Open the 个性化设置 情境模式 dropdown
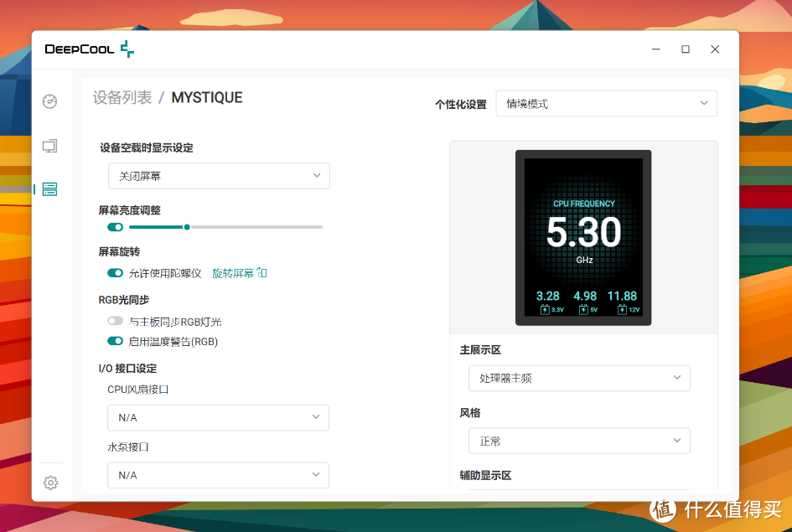Viewport: 792px width, 532px height. (x=606, y=104)
